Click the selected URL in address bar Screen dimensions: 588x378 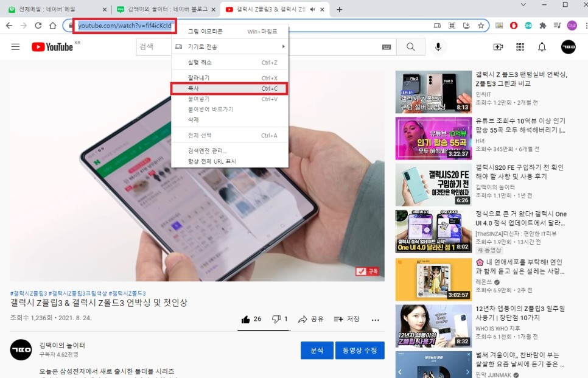tap(125, 26)
